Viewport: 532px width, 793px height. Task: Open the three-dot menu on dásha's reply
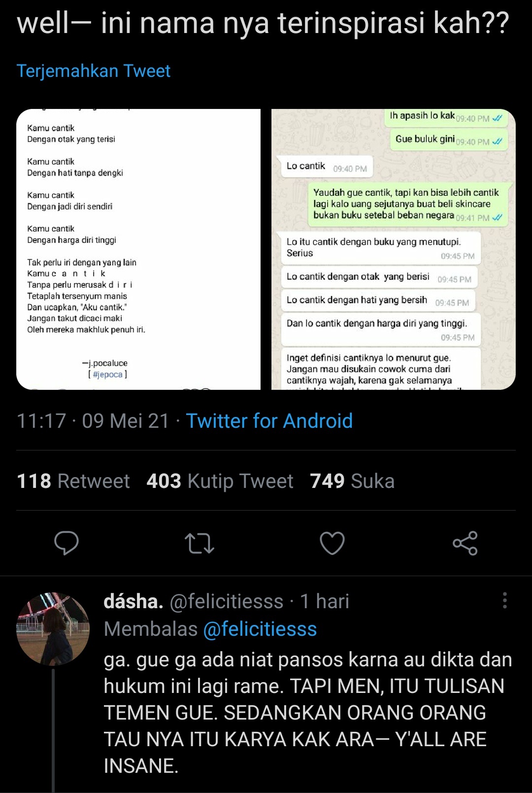505,601
